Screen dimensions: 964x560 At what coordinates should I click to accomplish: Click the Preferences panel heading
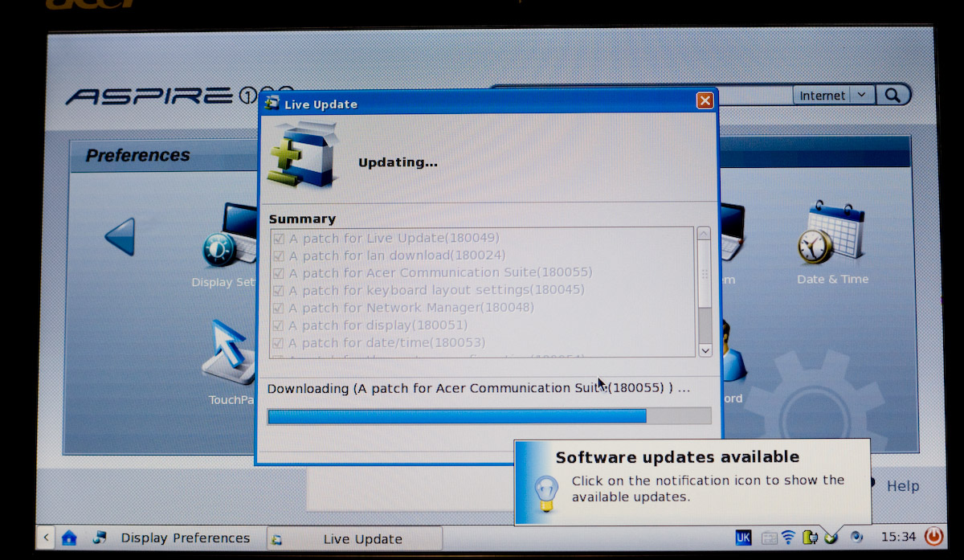138,155
